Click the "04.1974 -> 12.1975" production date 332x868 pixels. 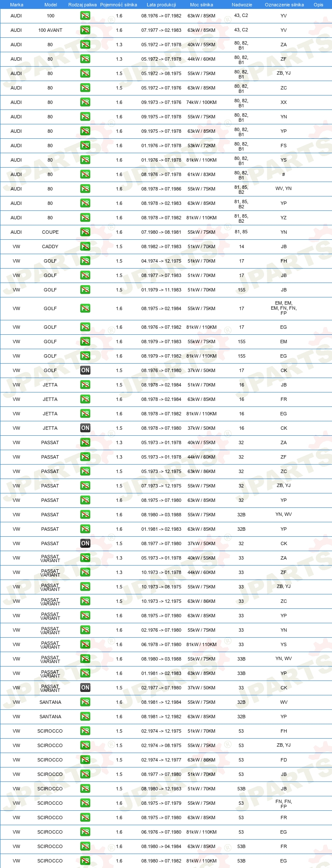(x=161, y=261)
